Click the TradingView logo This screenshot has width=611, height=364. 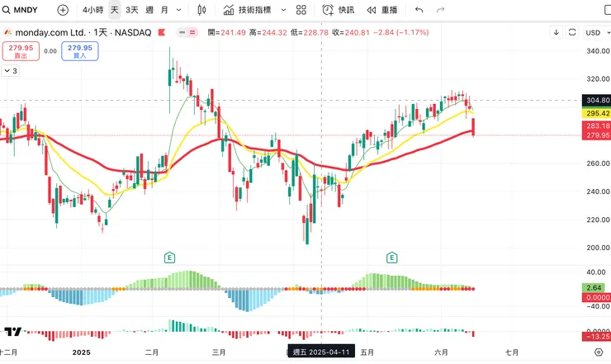pyautogui.click(x=13, y=332)
